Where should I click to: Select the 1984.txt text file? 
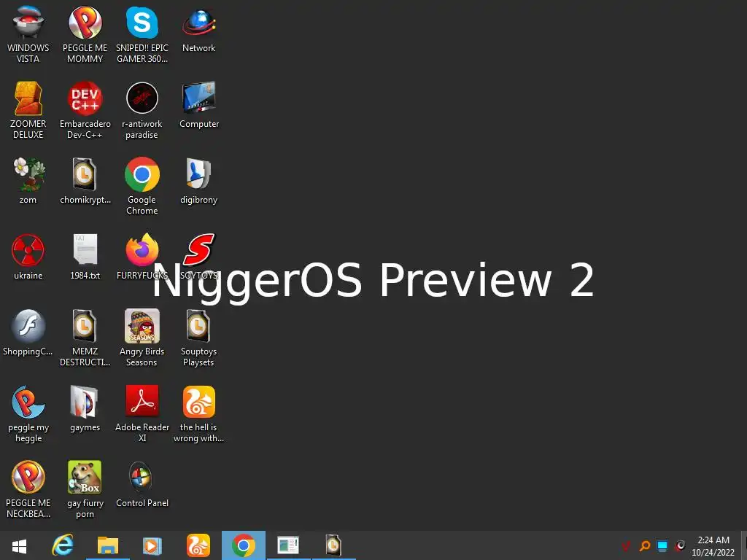85,257
